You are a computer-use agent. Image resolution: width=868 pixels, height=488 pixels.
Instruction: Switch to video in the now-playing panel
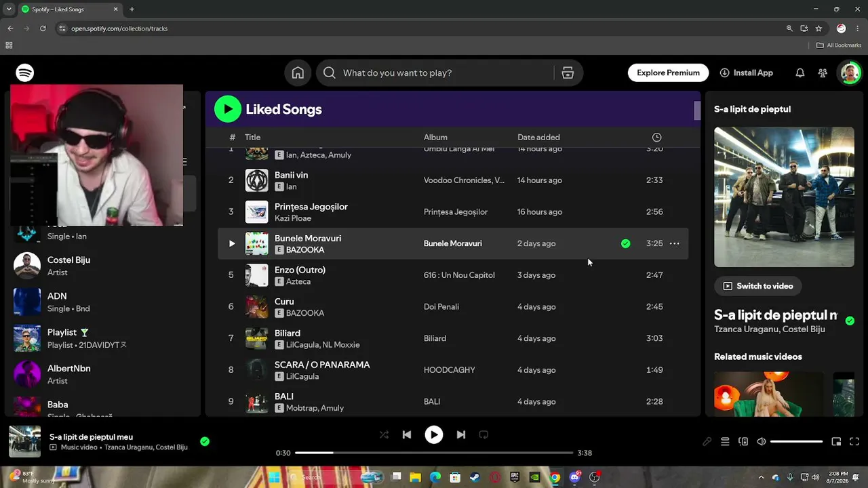(x=758, y=286)
